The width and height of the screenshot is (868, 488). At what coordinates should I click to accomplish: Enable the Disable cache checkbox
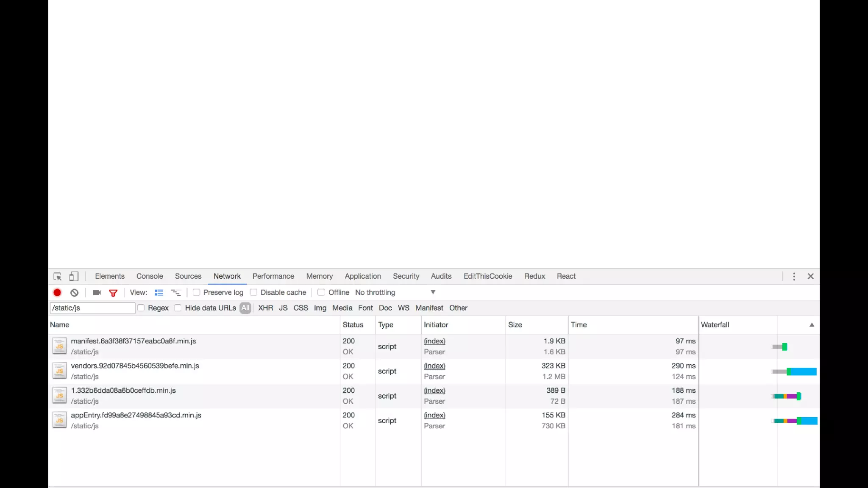coord(254,293)
